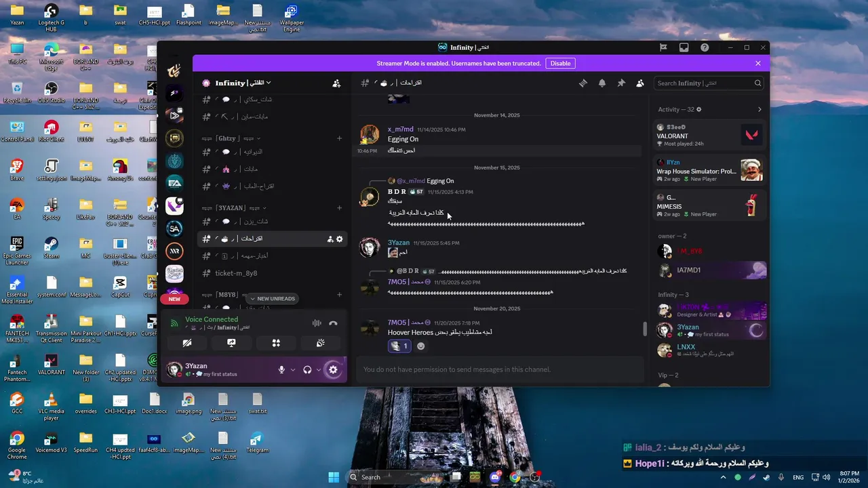Open Wrap House Simulator activity card

[710, 170]
